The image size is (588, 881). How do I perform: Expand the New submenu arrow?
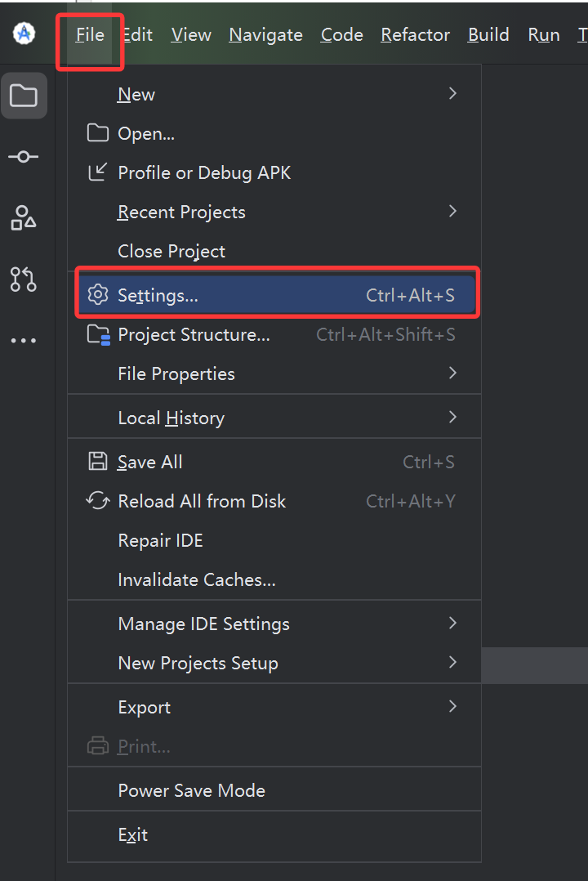[x=452, y=93]
